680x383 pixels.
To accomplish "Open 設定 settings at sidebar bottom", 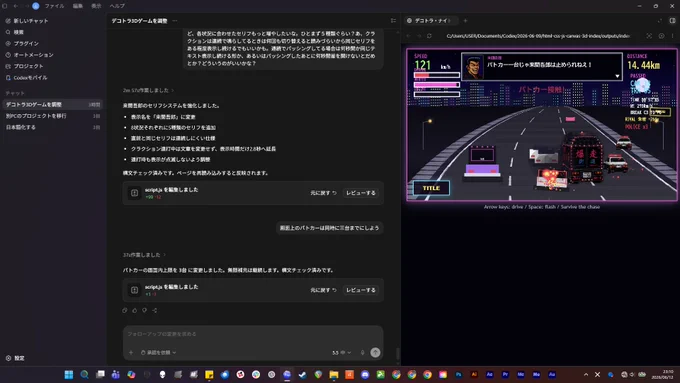I will point(15,358).
